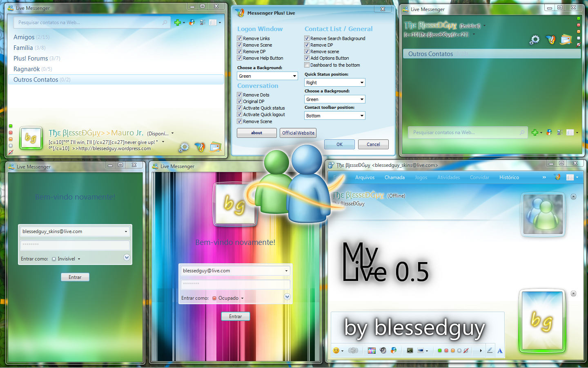Click add-contact plus in green contact list
Screen dimensions: 588x368
click(x=535, y=132)
